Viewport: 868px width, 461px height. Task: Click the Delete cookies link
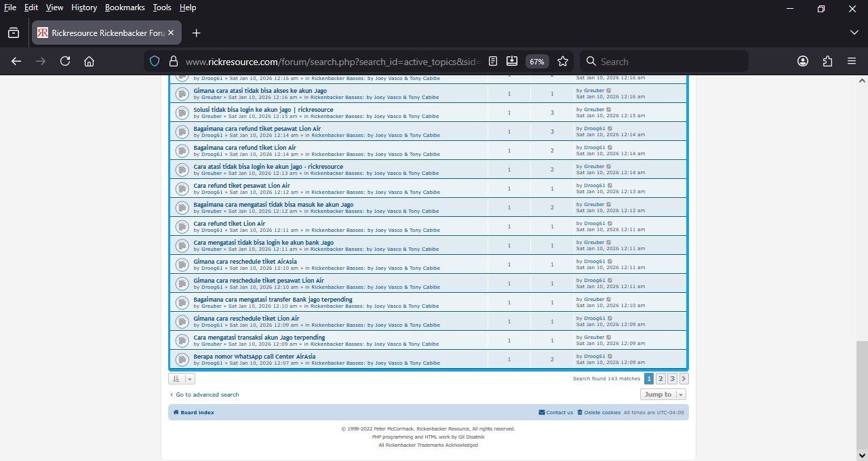[599, 412]
